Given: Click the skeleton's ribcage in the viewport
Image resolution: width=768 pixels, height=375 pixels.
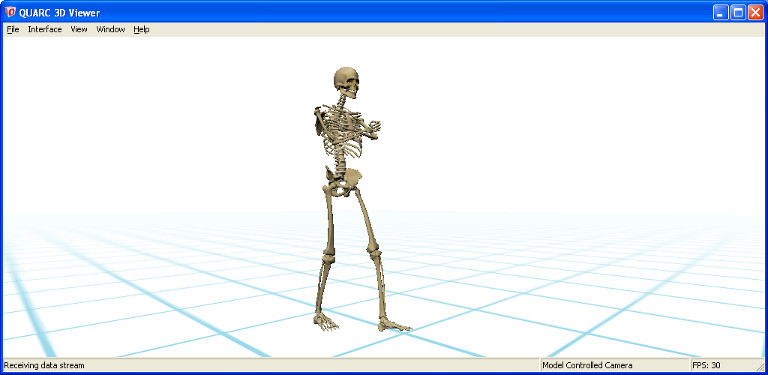Looking at the screenshot, I should 343,130.
